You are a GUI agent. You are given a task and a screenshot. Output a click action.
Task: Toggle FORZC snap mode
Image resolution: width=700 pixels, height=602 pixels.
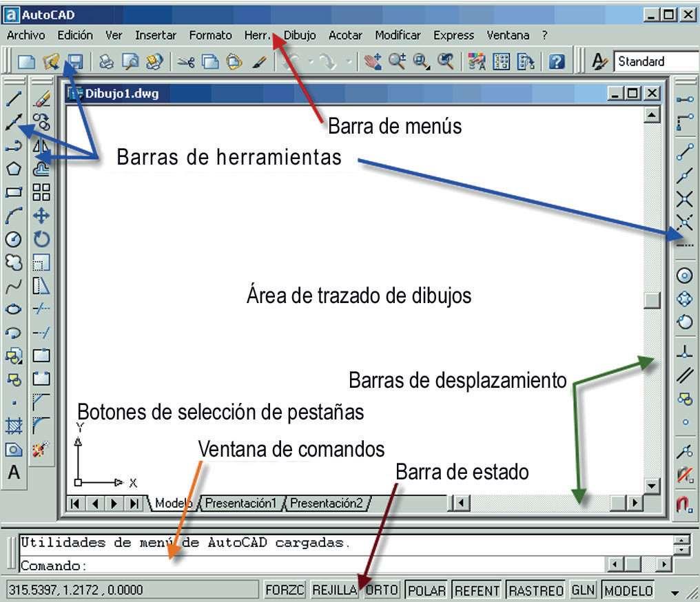click(x=285, y=590)
